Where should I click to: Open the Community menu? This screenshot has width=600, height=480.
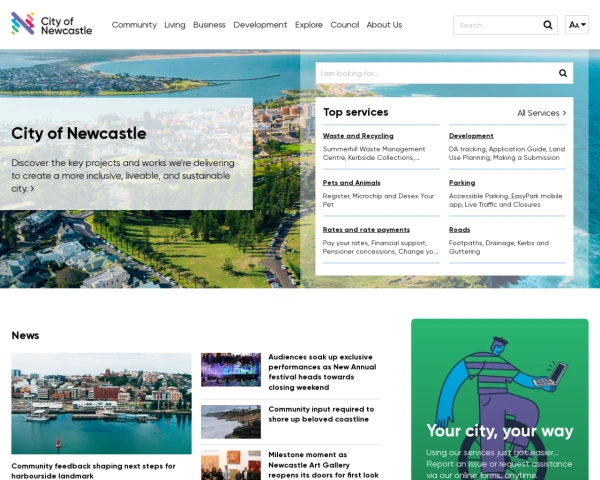(x=134, y=25)
